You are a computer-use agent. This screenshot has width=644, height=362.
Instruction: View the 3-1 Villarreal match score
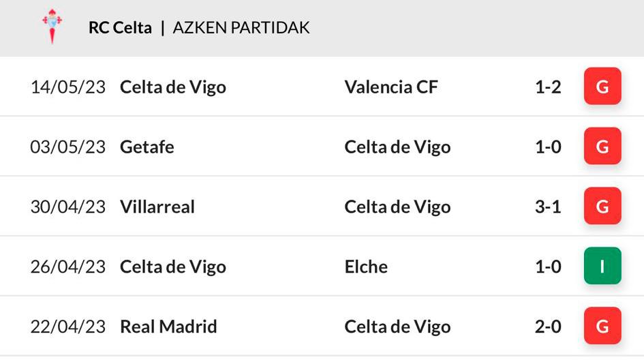point(548,207)
